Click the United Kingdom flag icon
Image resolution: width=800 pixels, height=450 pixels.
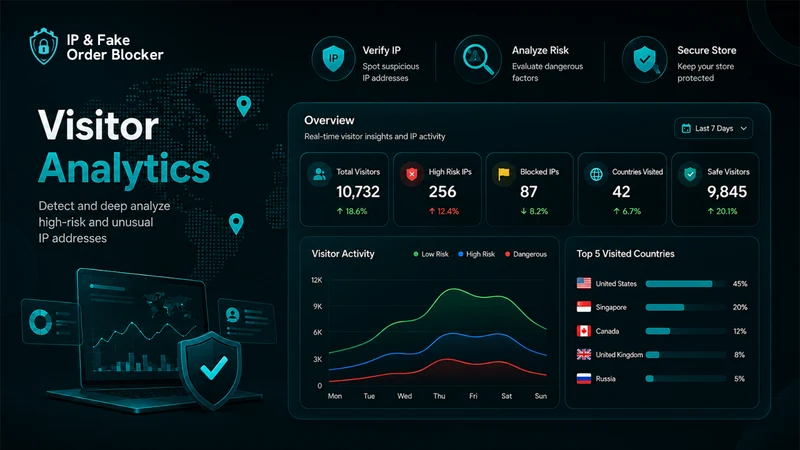(x=584, y=355)
